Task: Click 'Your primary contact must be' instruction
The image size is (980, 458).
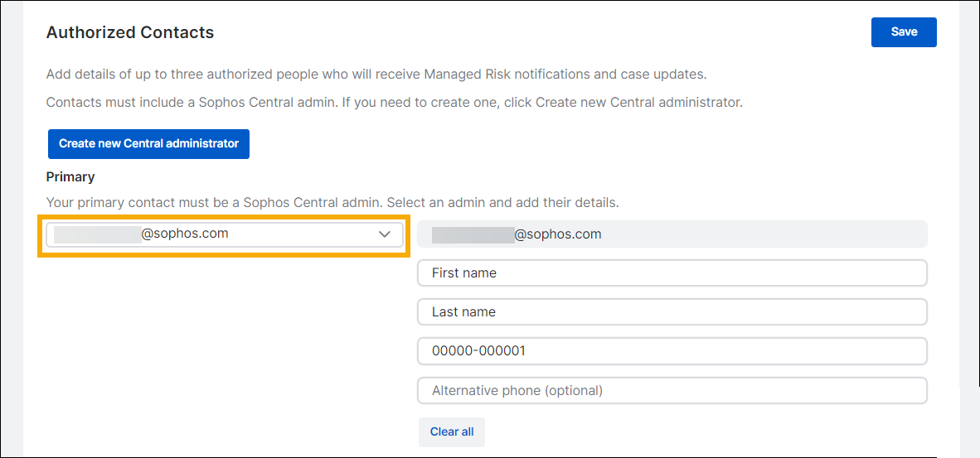Action: pos(141,202)
